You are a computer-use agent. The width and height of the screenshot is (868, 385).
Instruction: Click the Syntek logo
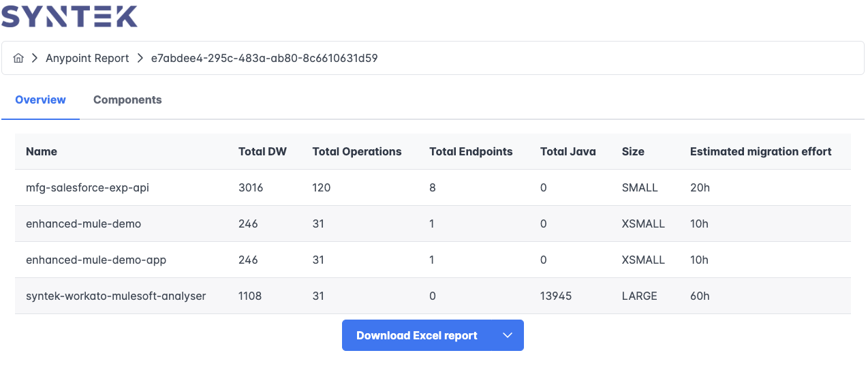click(x=69, y=16)
